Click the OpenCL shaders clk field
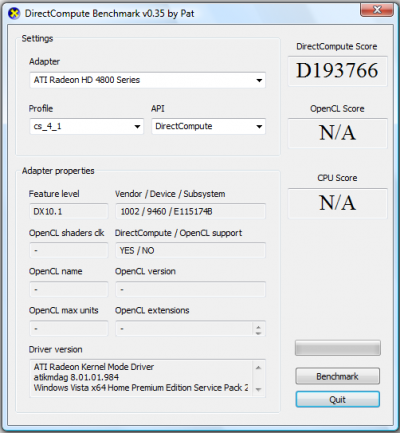 [69, 250]
